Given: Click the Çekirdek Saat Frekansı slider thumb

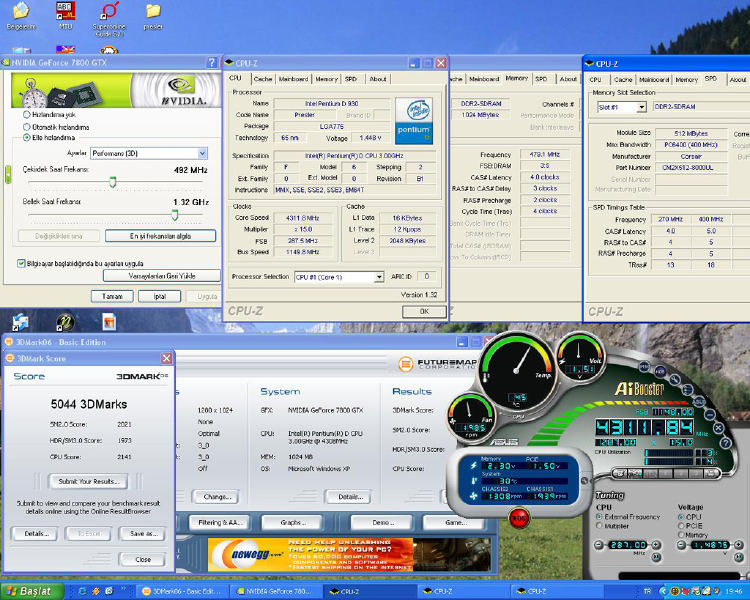Looking at the screenshot, I should tap(113, 182).
